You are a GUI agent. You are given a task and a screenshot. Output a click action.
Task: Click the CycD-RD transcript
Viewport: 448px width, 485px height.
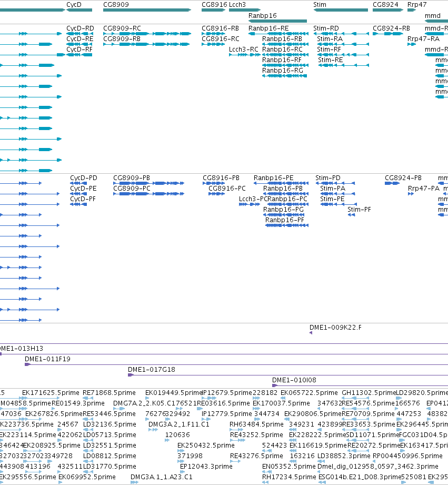pyautogui.click(x=79, y=34)
